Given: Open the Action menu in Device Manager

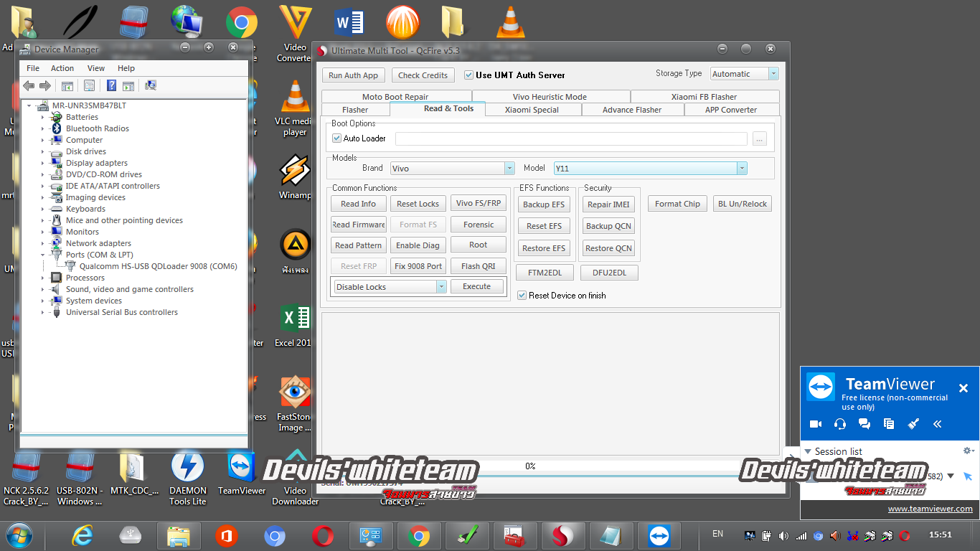Looking at the screenshot, I should 62,68.
